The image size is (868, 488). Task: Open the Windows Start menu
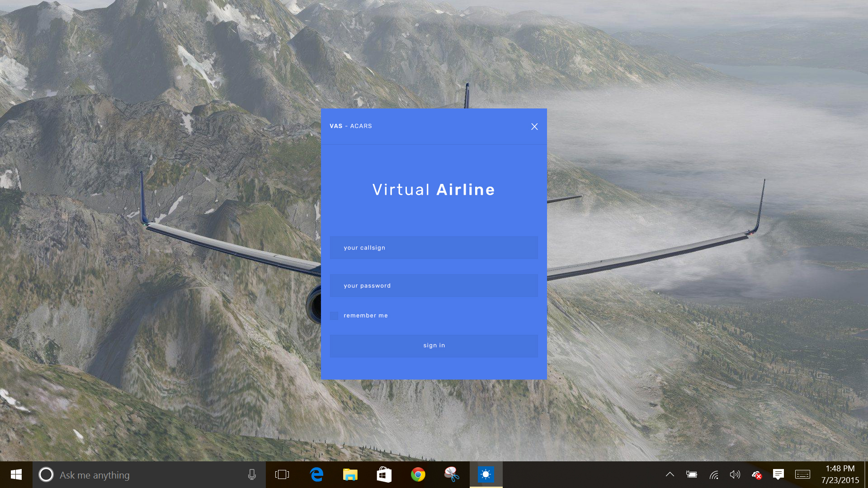(x=16, y=474)
